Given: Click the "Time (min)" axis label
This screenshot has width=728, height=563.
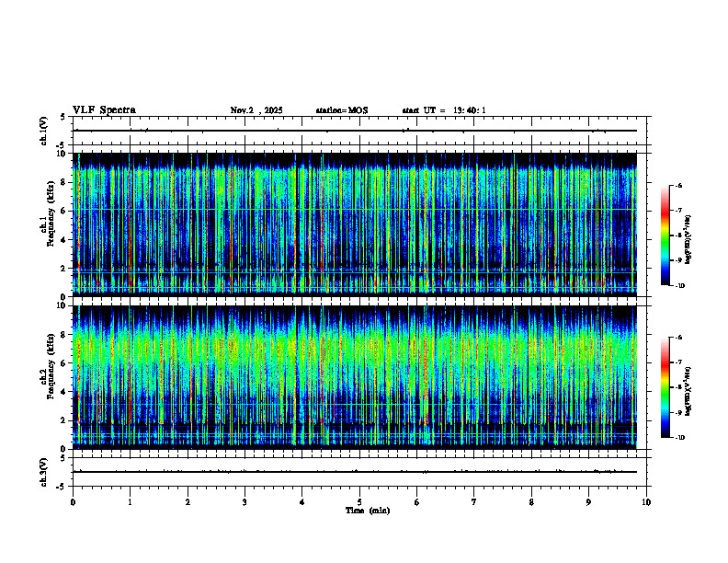Looking at the screenshot, I should 368,511.
